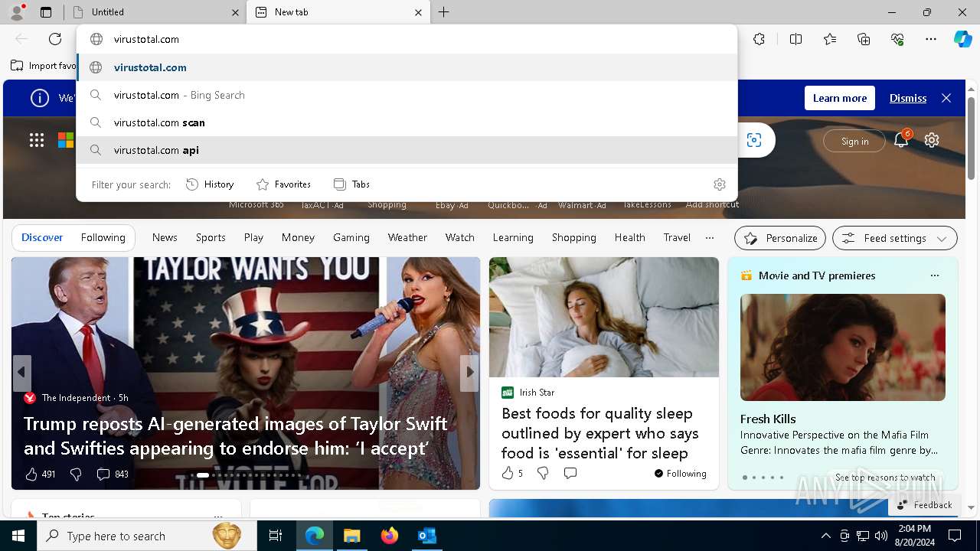Open Movie and TV premieres options menu
The height and width of the screenshot is (551, 980).
934,275
